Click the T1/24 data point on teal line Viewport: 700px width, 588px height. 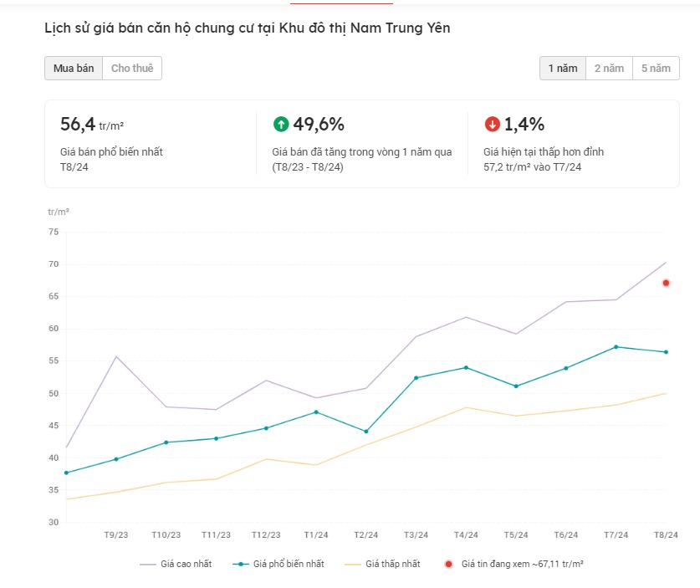pyautogui.click(x=316, y=412)
